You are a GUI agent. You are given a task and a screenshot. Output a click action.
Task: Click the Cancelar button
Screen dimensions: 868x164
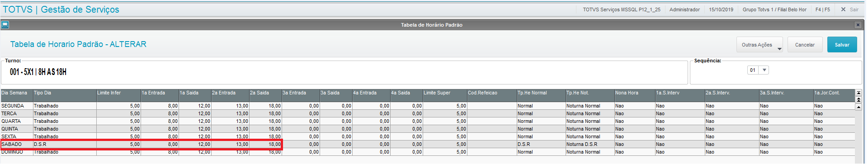point(805,45)
